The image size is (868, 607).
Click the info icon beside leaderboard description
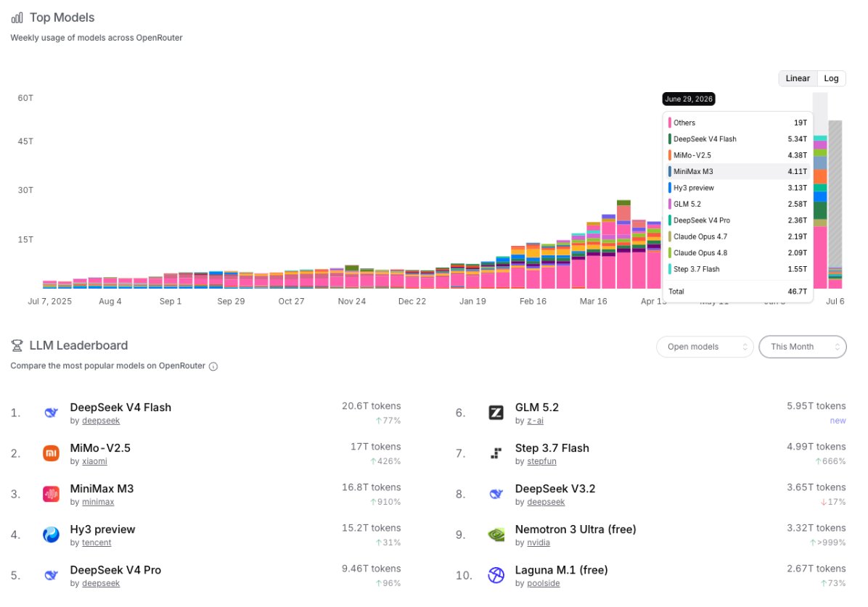coord(213,366)
